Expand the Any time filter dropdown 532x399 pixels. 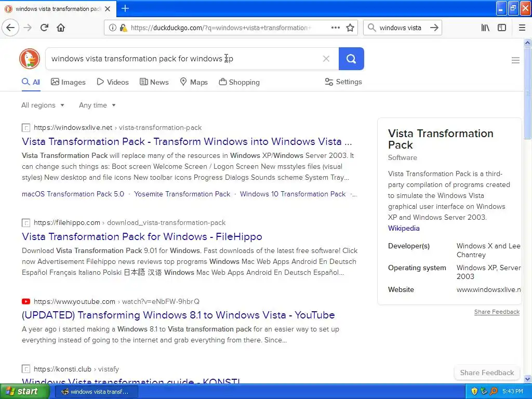point(97,105)
